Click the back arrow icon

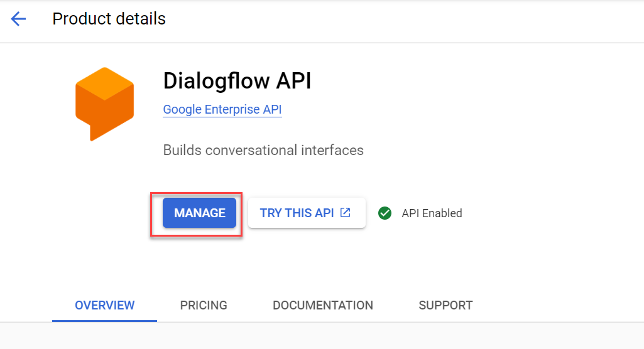coord(19,19)
